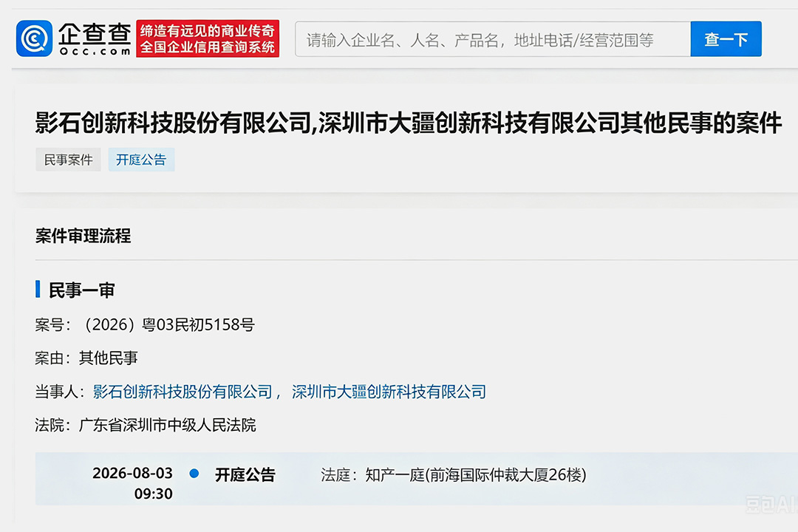
Task: Click the 民事一审 stage heading
Action: tap(81, 290)
